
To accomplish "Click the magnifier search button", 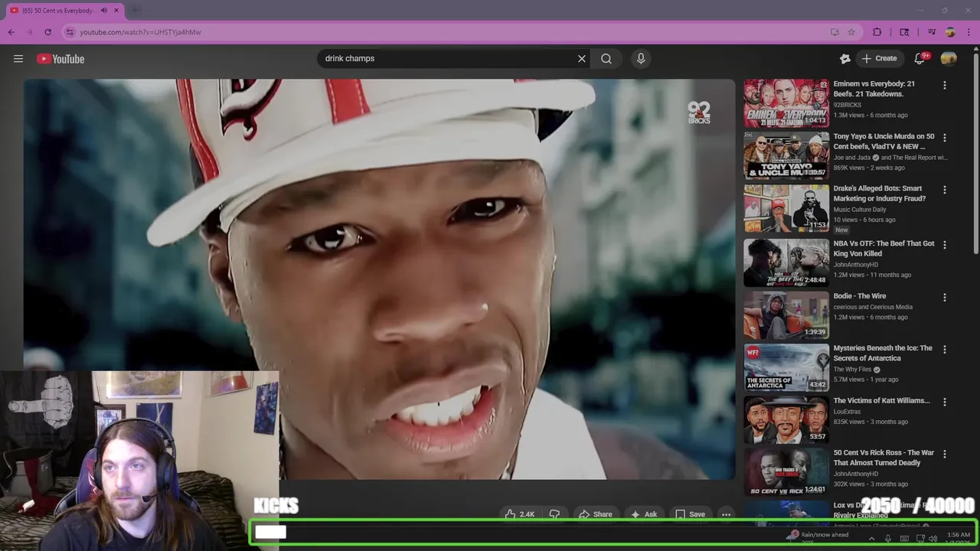I will [606, 59].
